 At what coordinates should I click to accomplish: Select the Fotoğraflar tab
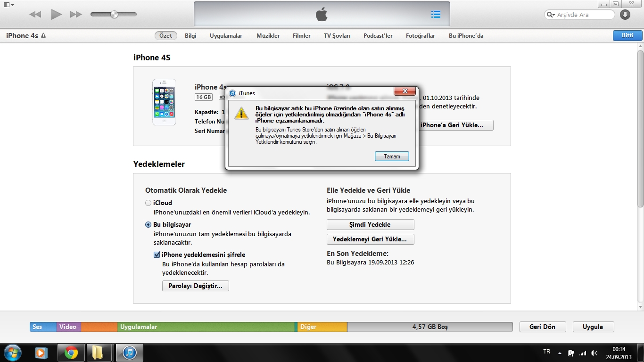[x=421, y=36]
